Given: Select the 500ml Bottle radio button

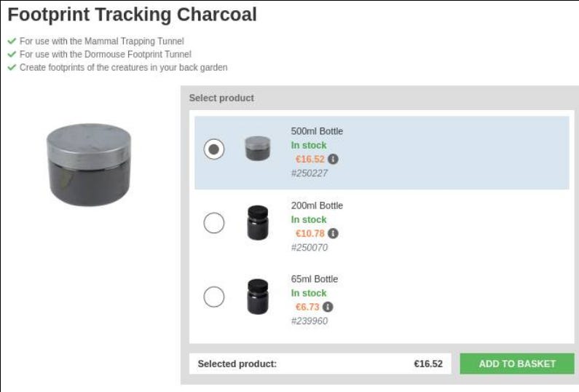Looking at the screenshot, I should [x=213, y=149].
